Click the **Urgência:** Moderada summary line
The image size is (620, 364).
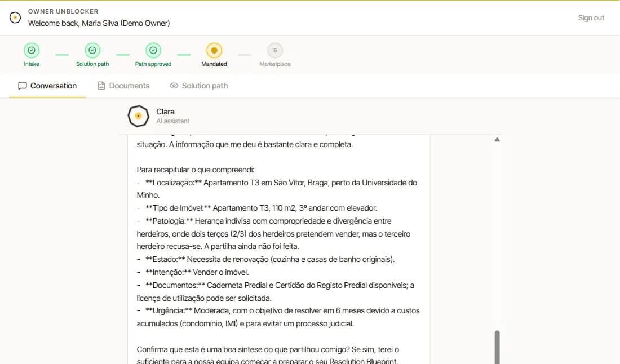point(278,317)
